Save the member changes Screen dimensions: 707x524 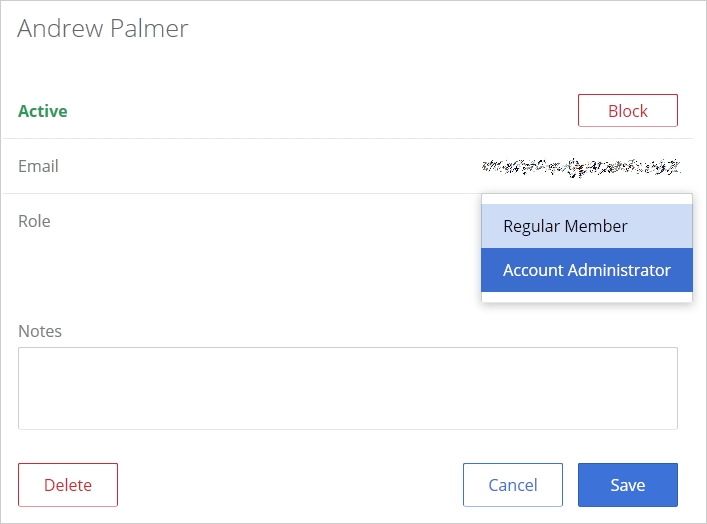click(627, 485)
